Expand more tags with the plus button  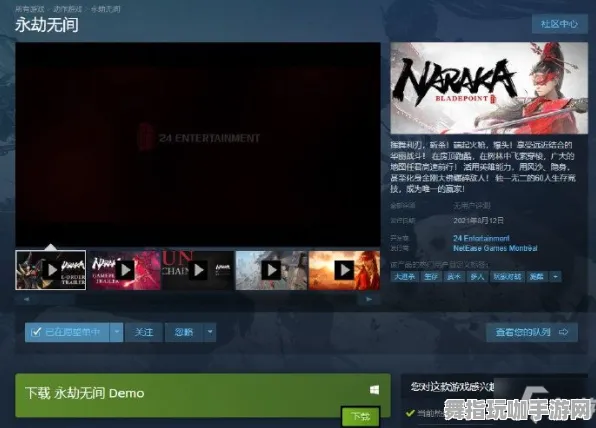tap(555, 277)
